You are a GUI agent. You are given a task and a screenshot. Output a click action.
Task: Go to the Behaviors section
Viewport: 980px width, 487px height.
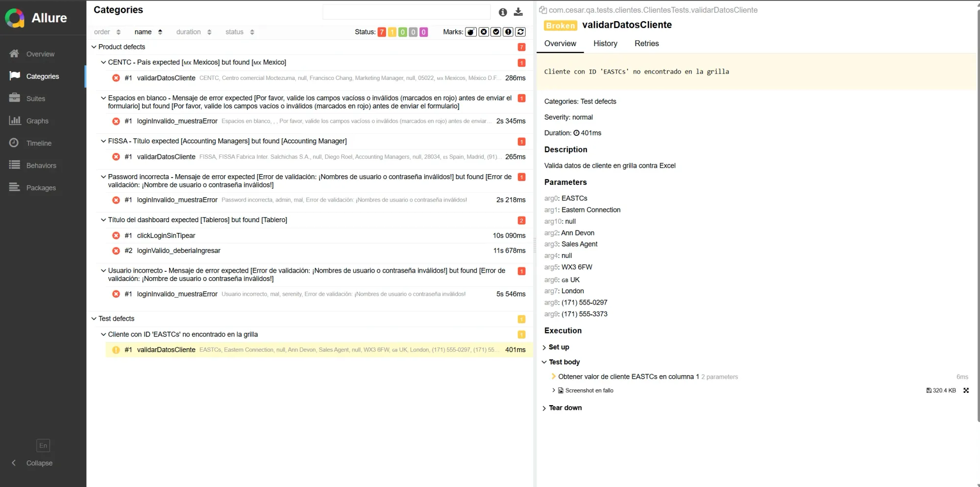click(41, 165)
